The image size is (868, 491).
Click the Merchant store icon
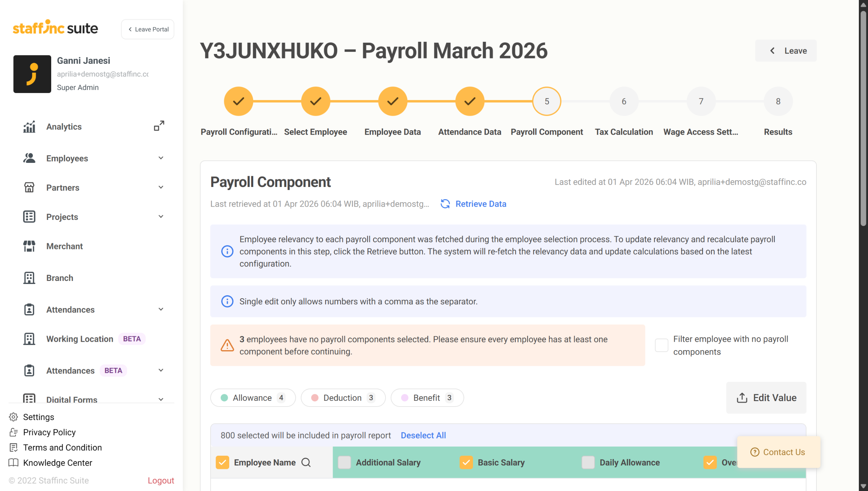click(x=29, y=246)
